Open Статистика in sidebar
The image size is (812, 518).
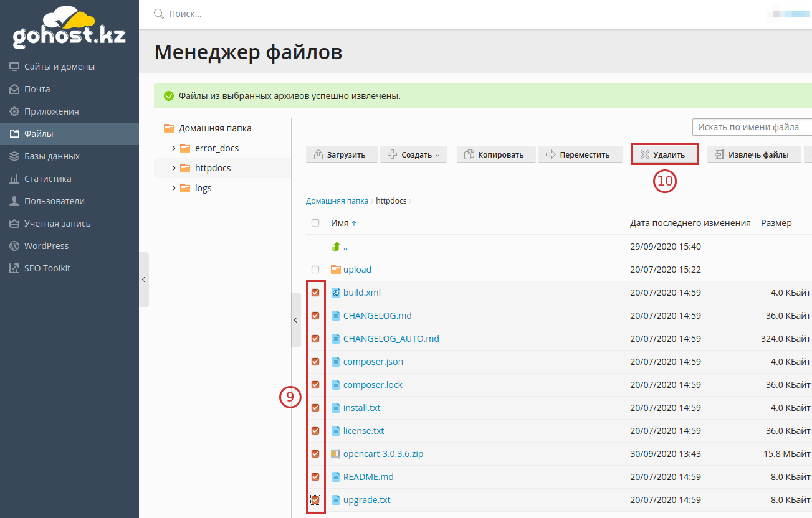coord(69,179)
